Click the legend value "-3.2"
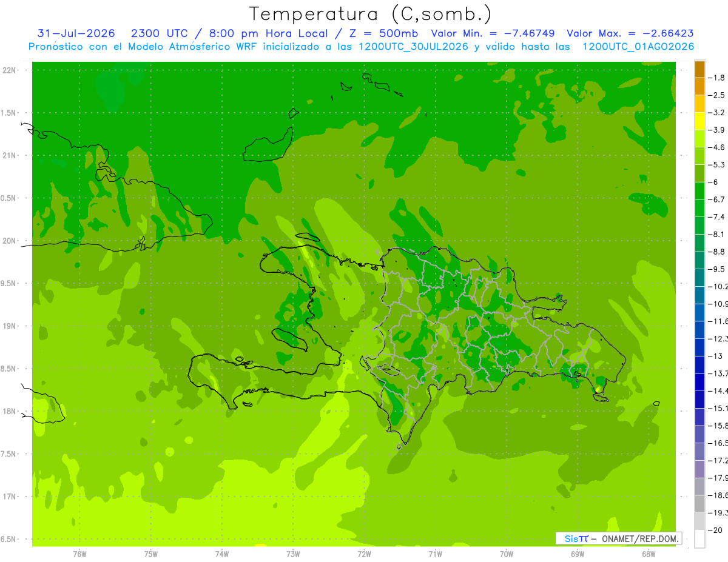728x562 pixels. tap(716, 113)
